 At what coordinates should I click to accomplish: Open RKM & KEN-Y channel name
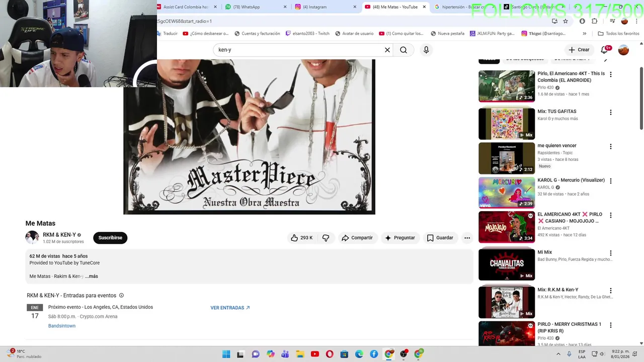59,235
